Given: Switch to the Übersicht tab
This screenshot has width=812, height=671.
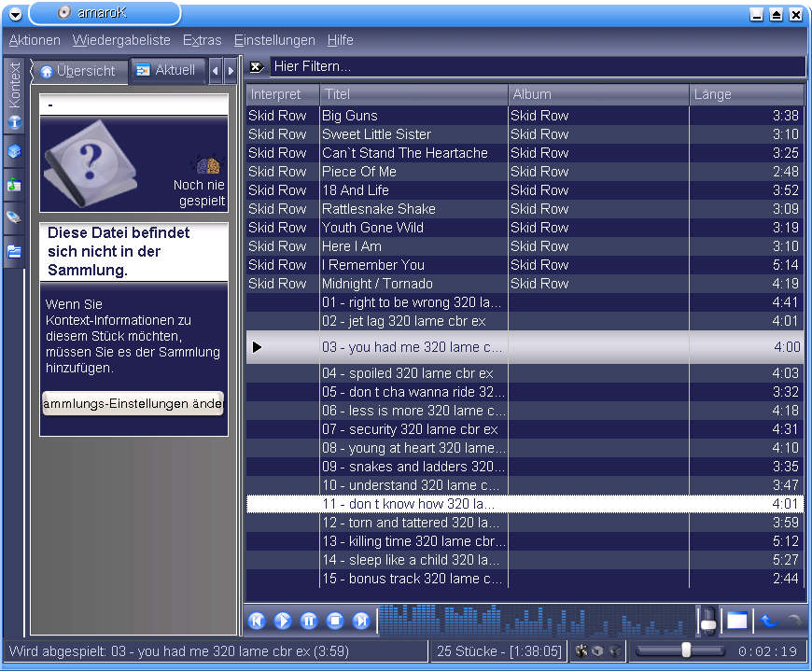Looking at the screenshot, I should (x=78, y=71).
